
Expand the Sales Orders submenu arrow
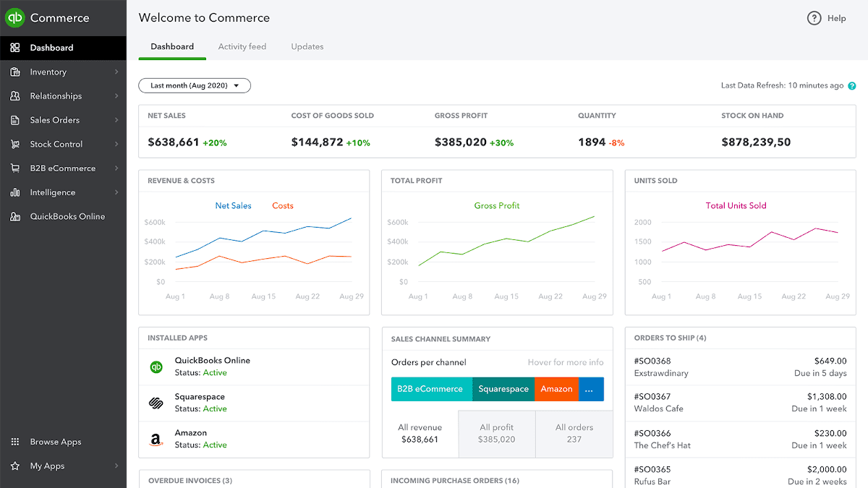[x=116, y=120]
